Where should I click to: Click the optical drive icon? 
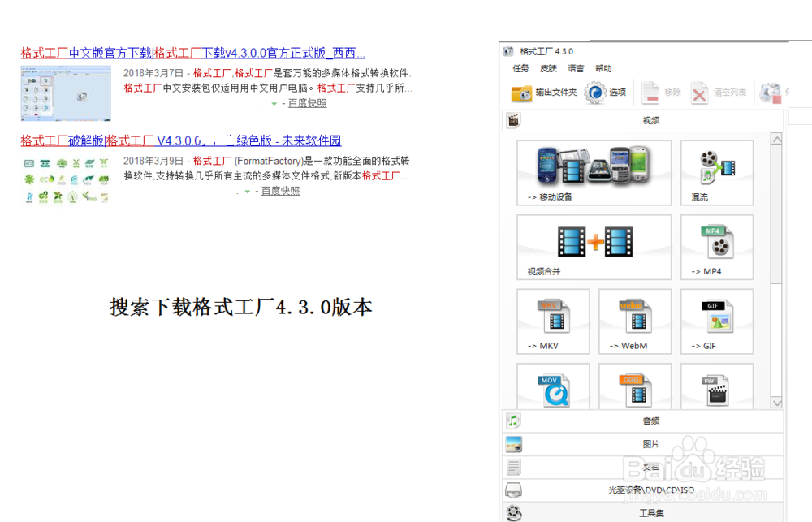click(514, 490)
